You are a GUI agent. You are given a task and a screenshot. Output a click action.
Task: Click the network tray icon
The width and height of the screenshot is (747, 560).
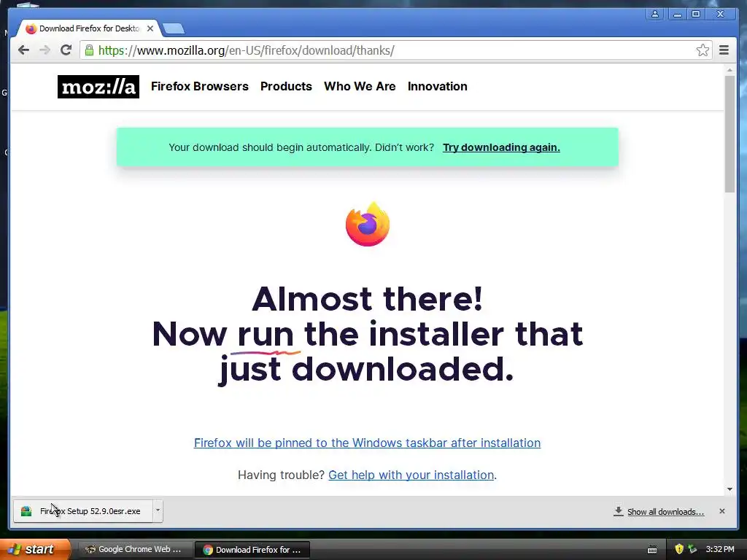click(692, 549)
